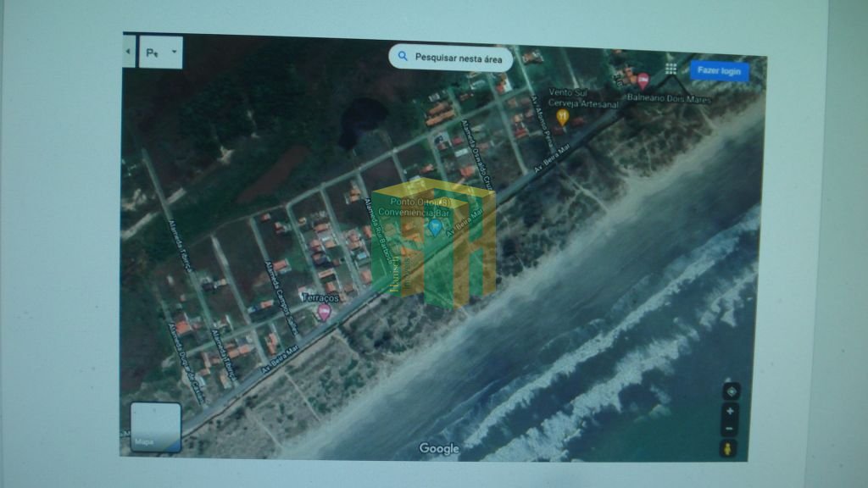Switch to Mapa layer thumbnail
This screenshot has width=868, height=488.
click(156, 427)
